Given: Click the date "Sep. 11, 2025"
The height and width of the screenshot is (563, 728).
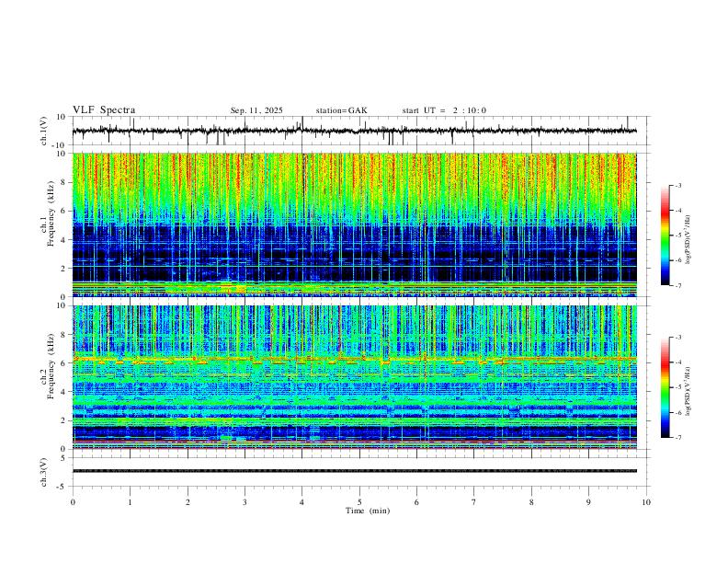Looking at the screenshot, I should pos(256,110).
